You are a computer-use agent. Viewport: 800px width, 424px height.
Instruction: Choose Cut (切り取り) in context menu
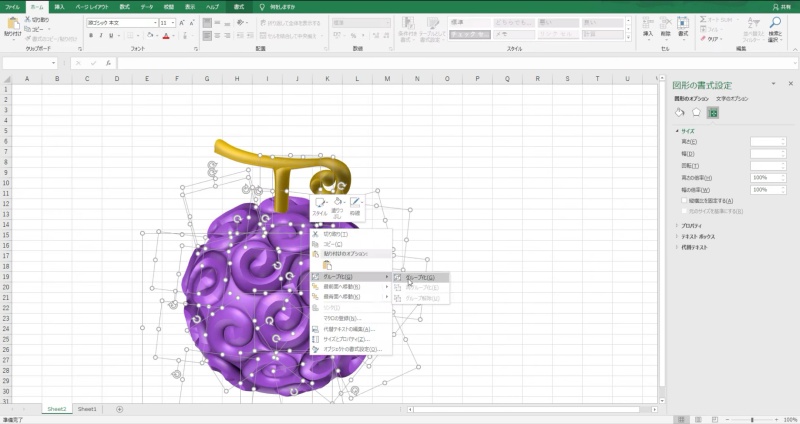(x=352, y=234)
